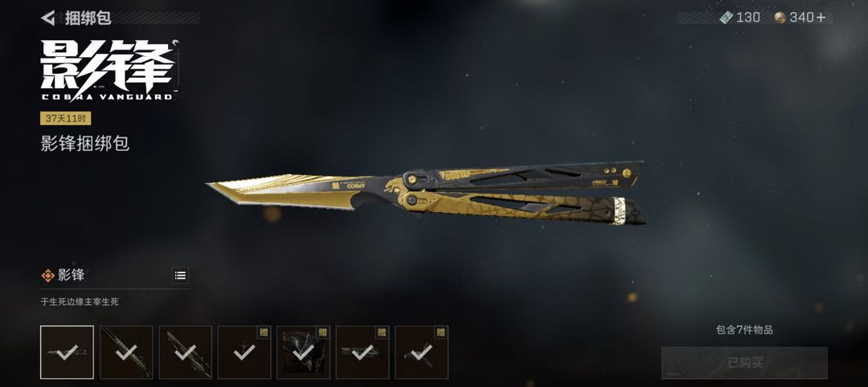Tap the 捆绑包 page title
This screenshot has width=868, height=387.
click(x=88, y=18)
